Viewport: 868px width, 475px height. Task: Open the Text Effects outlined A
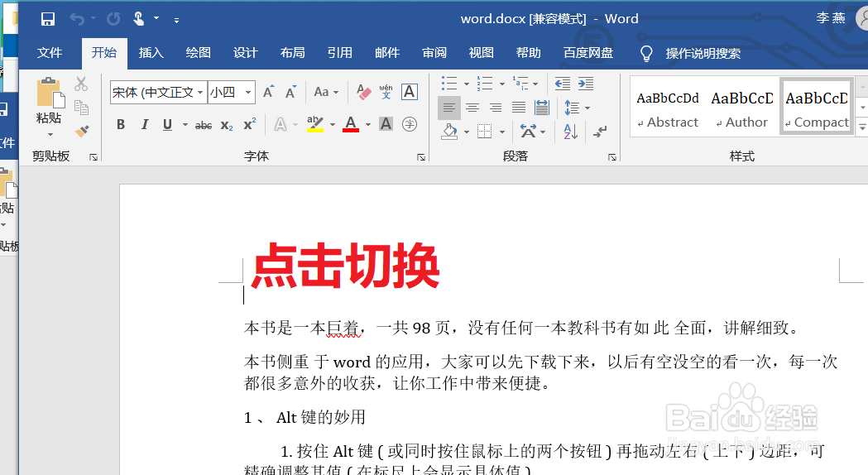pyautogui.click(x=281, y=125)
